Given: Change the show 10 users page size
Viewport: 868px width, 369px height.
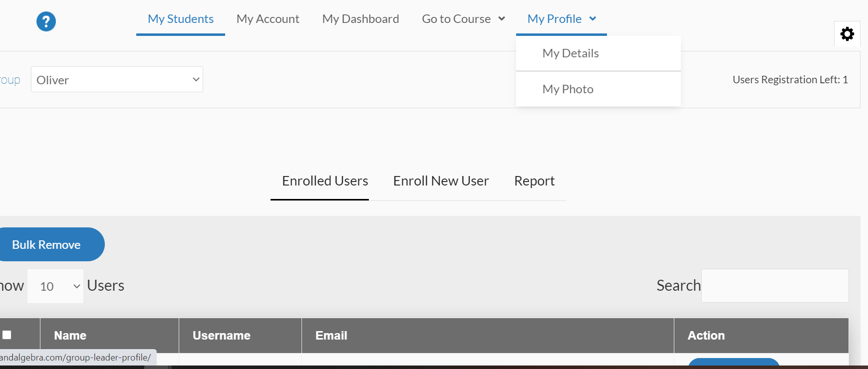Looking at the screenshot, I should 55,286.
